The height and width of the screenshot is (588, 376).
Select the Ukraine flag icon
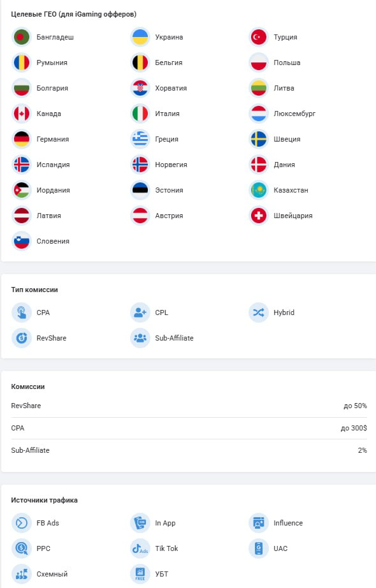pos(140,37)
